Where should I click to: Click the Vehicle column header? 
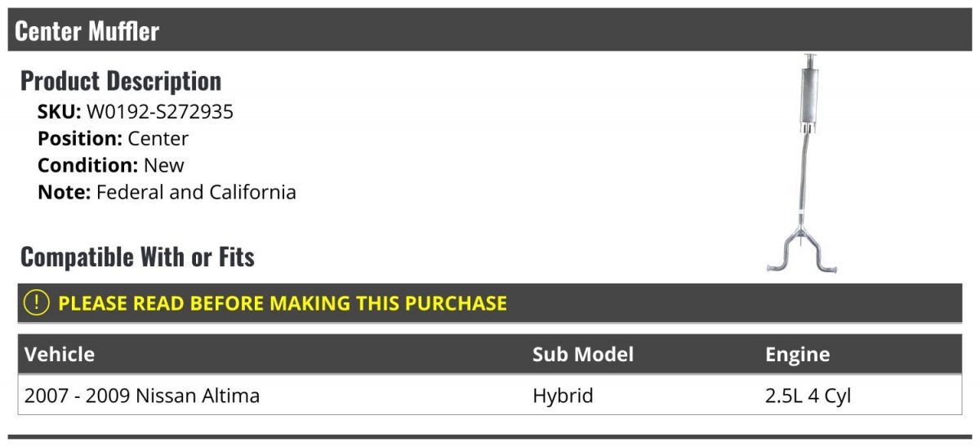60,355
